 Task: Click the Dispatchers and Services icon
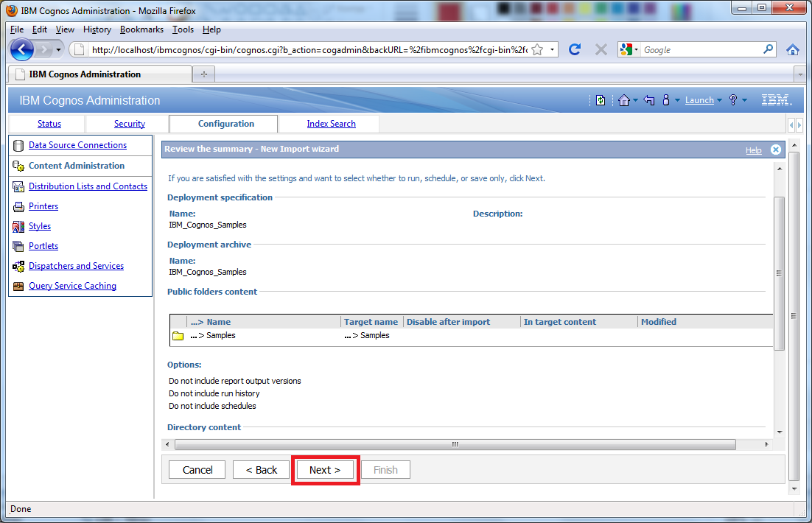click(18, 266)
